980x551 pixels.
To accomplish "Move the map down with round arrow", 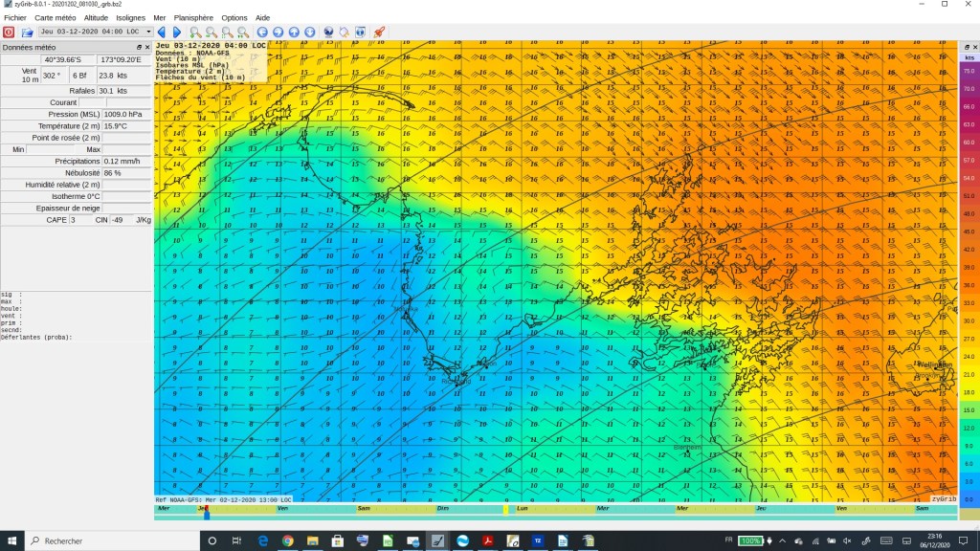I will pos(309,32).
